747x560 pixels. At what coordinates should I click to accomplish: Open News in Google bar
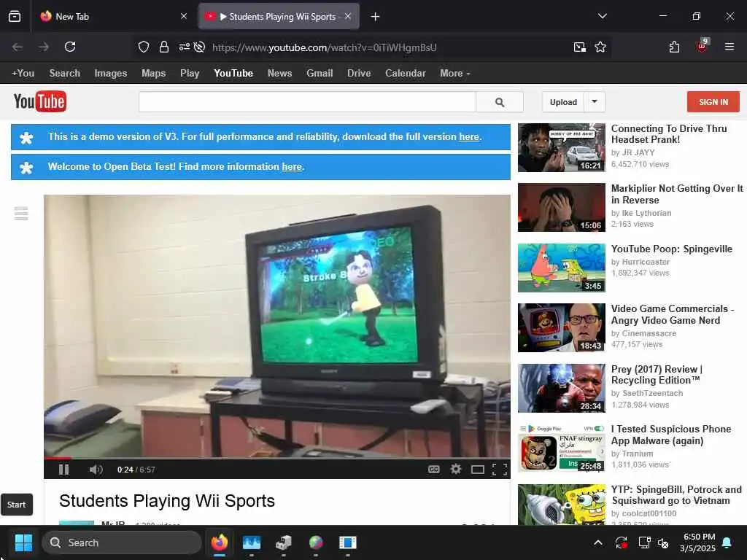click(279, 74)
